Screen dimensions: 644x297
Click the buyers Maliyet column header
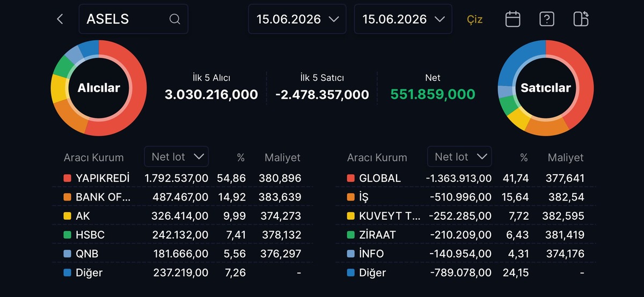pyautogui.click(x=282, y=158)
